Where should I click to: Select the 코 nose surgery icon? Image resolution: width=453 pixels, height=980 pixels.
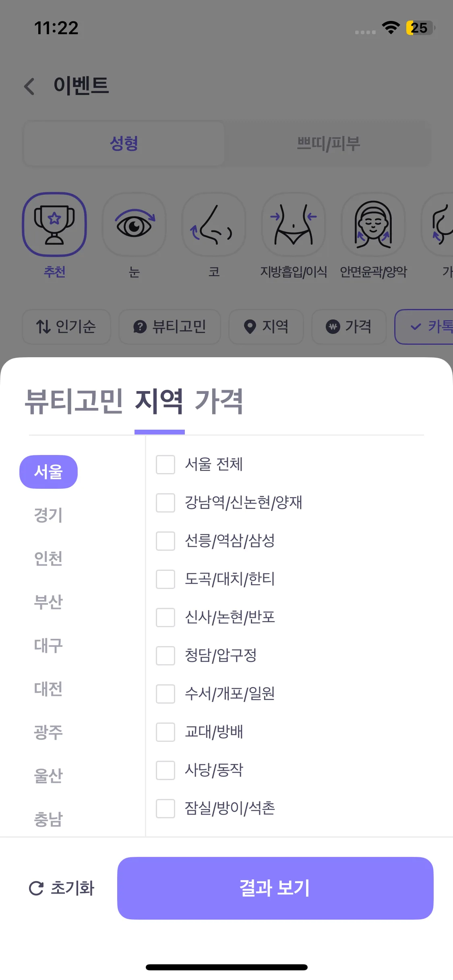[x=213, y=224]
